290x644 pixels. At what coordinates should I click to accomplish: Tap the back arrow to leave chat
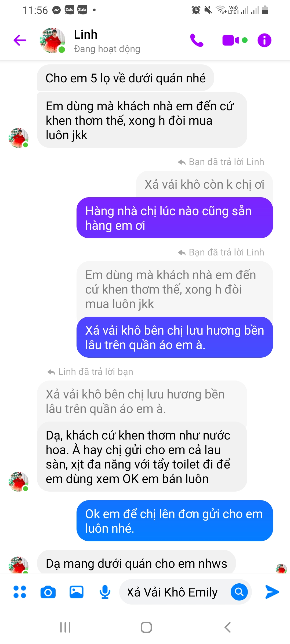(x=20, y=40)
